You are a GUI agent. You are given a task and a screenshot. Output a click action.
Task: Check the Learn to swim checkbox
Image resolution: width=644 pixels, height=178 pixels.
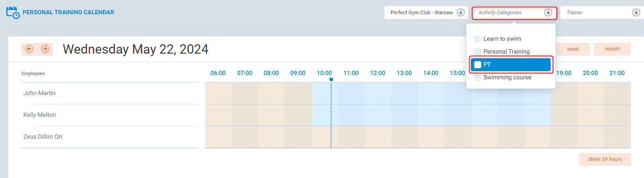coord(478,39)
